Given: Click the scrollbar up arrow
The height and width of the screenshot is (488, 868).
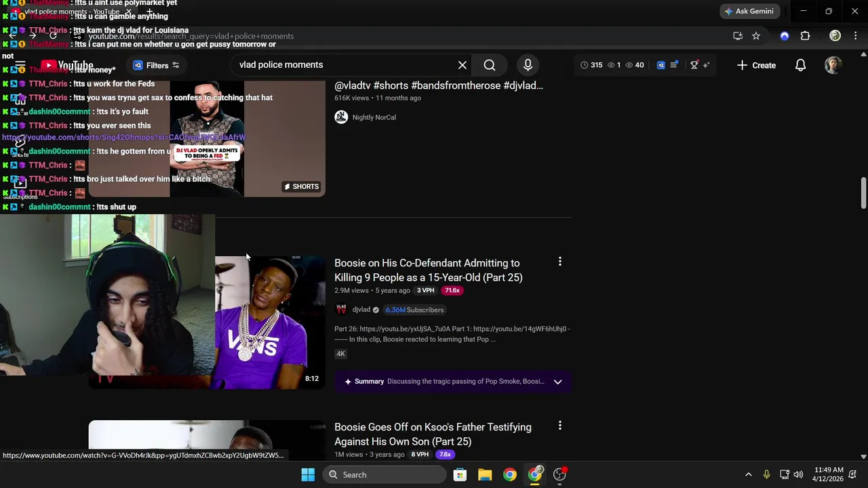Looking at the screenshot, I should tap(863, 54).
